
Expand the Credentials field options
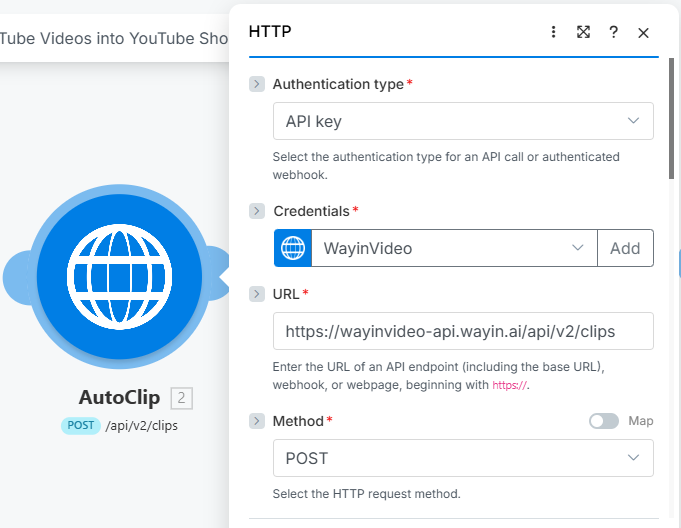coord(257,211)
